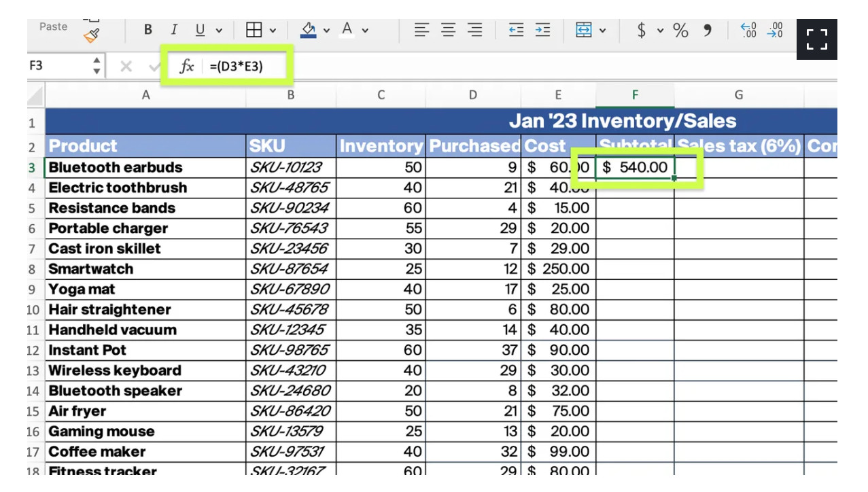The width and height of the screenshot is (868, 492).
Task: Center align the cell text
Action: [449, 30]
